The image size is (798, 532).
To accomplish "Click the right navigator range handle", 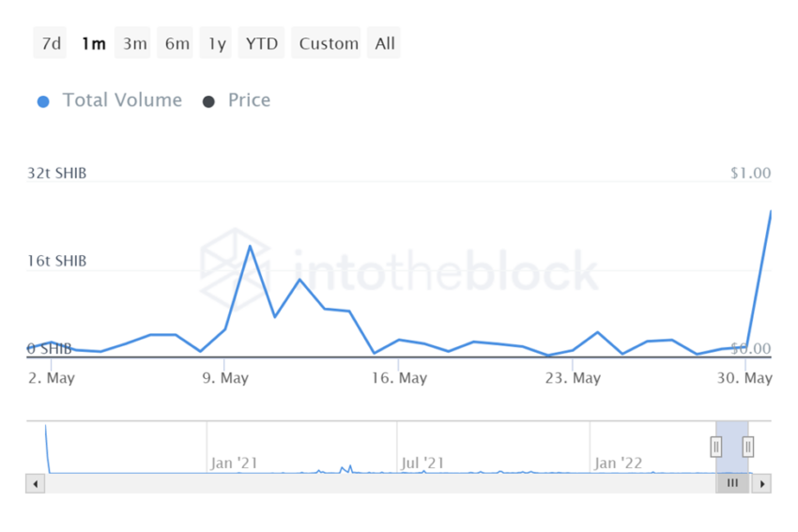I will pos(748,447).
